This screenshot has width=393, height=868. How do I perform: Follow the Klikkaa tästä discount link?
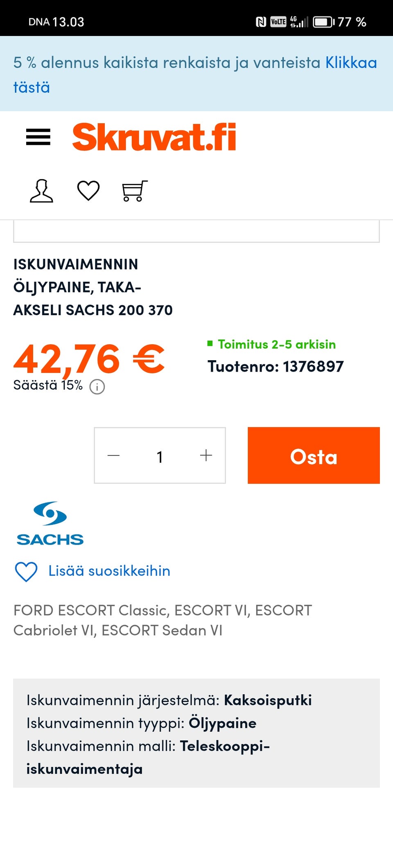tap(350, 63)
